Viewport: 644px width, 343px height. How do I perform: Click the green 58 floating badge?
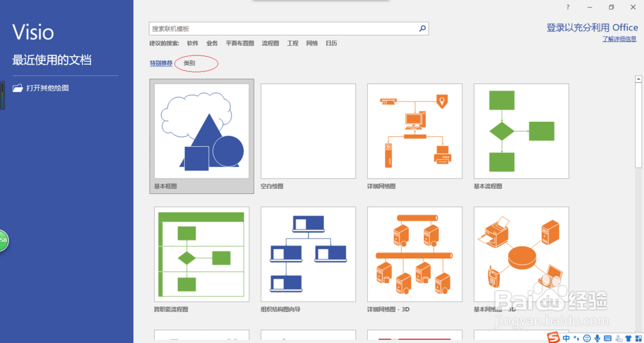tap(4, 240)
